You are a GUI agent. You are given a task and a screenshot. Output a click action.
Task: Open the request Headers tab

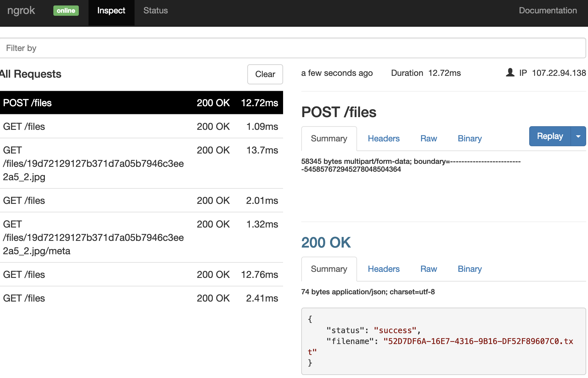[x=383, y=139]
